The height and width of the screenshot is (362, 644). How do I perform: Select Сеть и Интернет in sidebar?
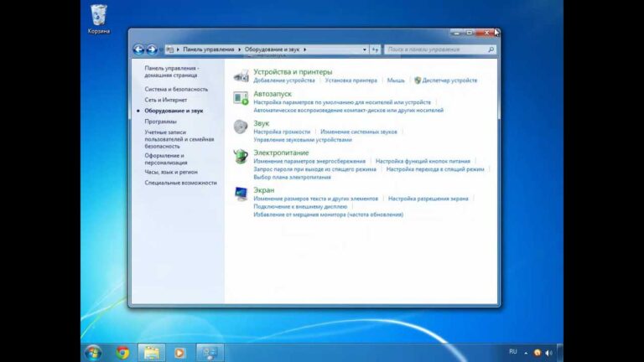click(165, 100)
